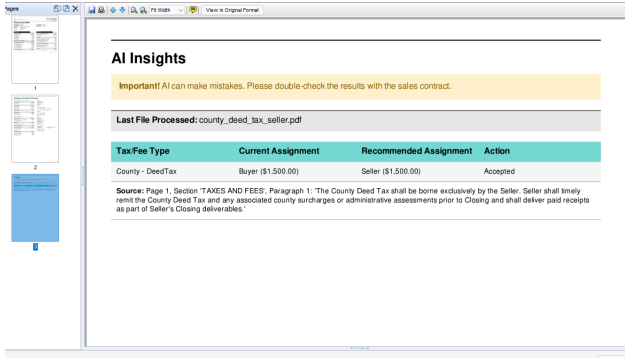Select highlighted page 3 thumbnail
Viewport: 632px width, 361px height.
(x=35, y=208)
